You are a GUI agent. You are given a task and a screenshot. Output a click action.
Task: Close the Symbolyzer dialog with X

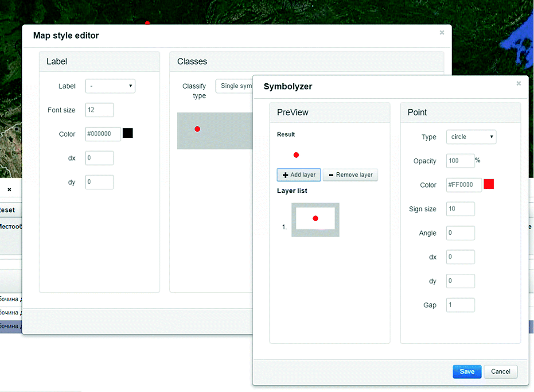click(518, 83)
